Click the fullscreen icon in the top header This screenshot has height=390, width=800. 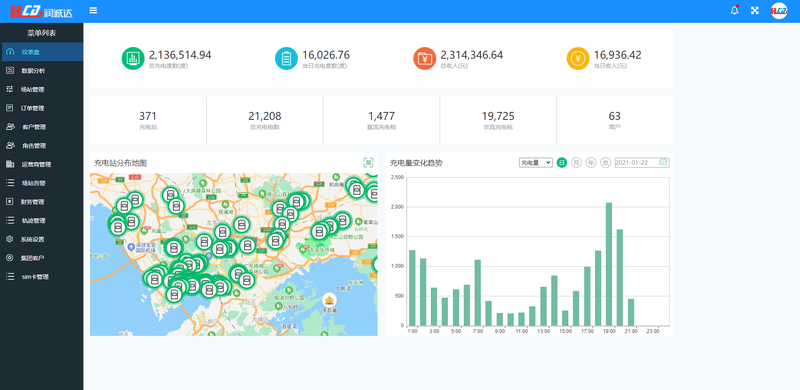click(755, 11)
